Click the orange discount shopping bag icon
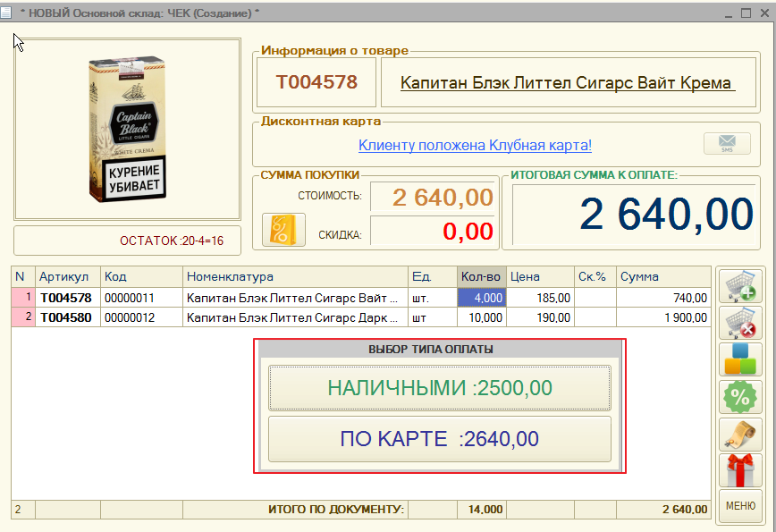Image resolution: width=776 pixels, height=532 pixels. pyautogui.click(x=283, y=230)
